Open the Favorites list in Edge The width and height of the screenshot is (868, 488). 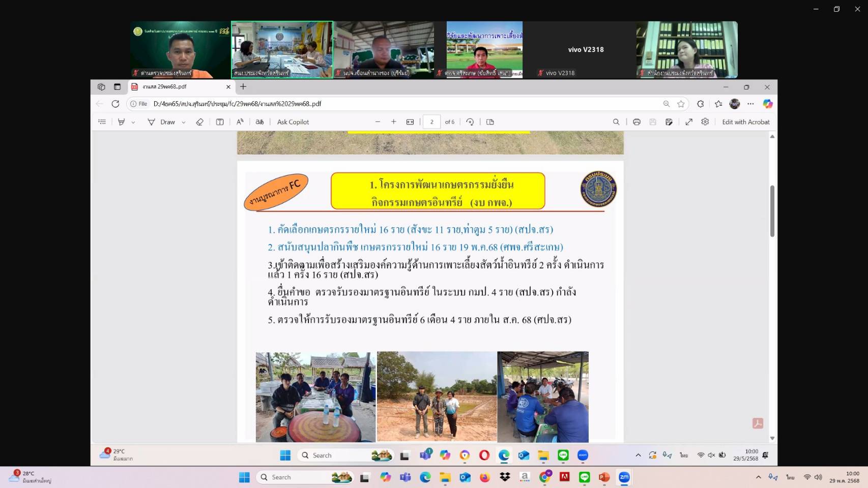coord(718,104)
